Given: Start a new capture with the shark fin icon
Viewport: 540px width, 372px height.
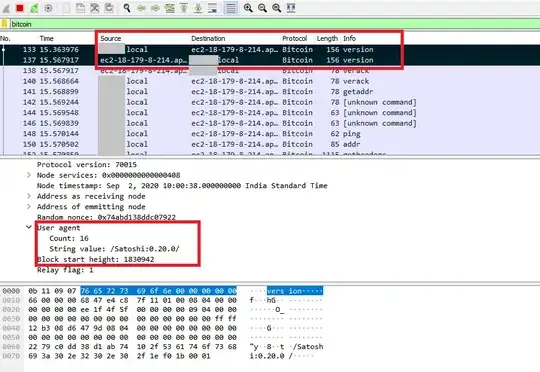Looking at the screenshot, I should 6,8.
